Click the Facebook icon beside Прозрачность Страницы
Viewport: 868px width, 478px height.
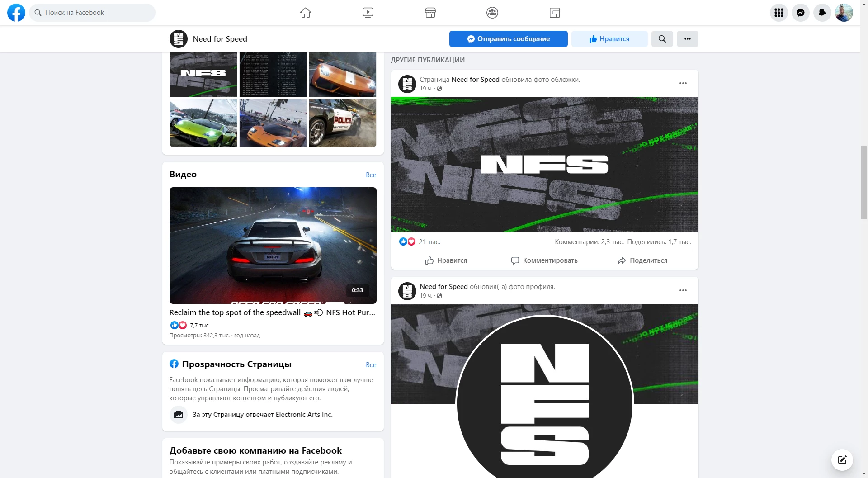click(174, 364)
